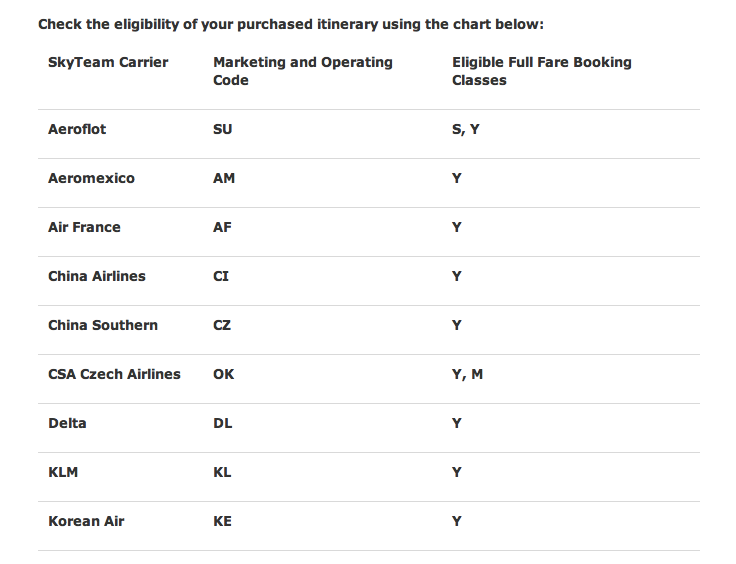Viewport: 736px width, 564px height.
Task: Click the Delta carrier name
Action: point(67,423)
